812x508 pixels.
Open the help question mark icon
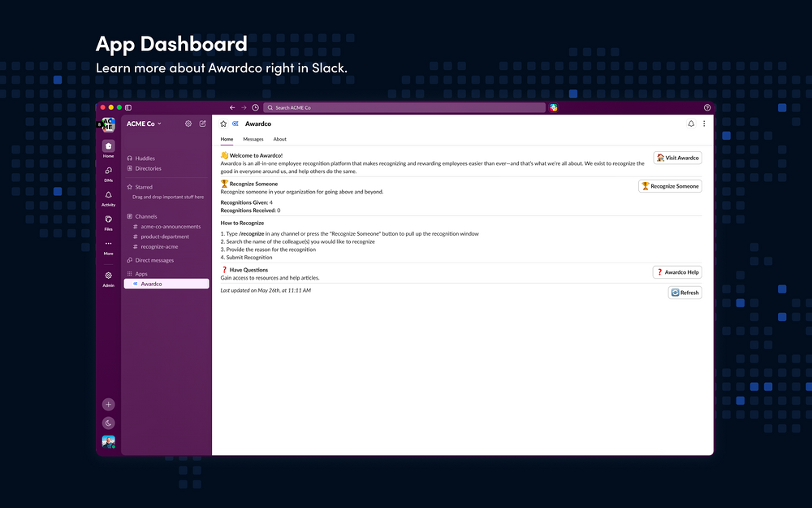tap(707, 107)
